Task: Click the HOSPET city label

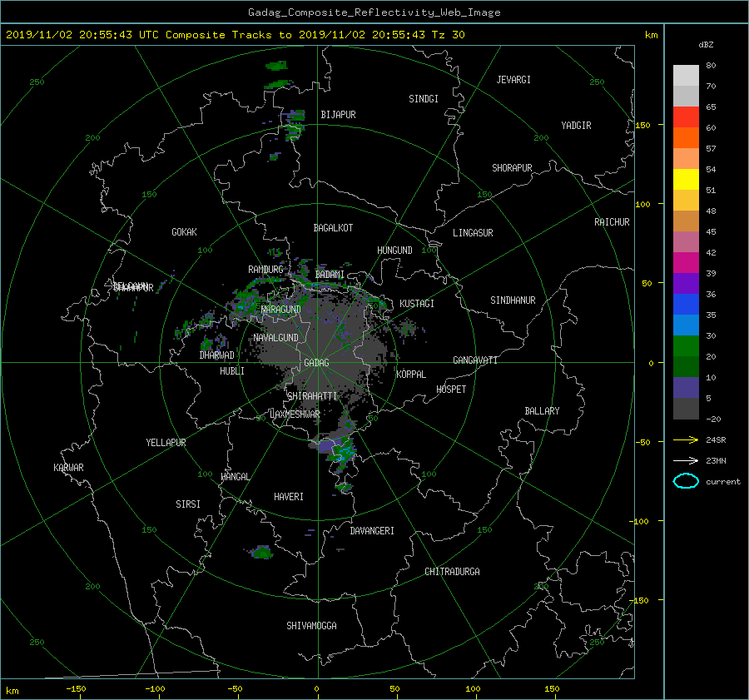Action: [x=451, y=390]
